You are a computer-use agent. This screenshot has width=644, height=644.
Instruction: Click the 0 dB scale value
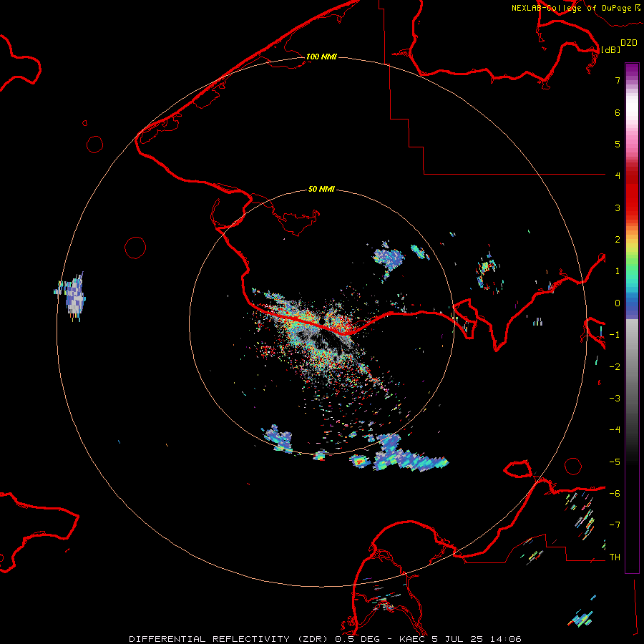[x=618, y=303]
